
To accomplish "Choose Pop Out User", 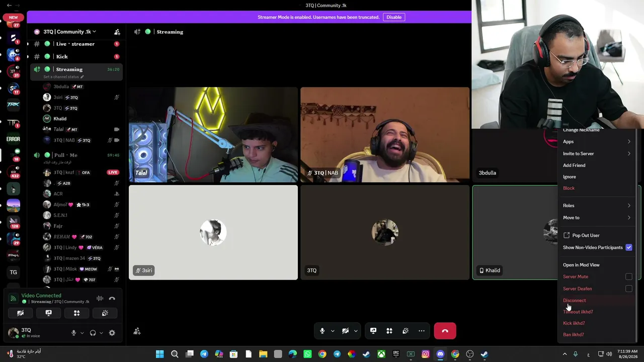I will point(597,235).
